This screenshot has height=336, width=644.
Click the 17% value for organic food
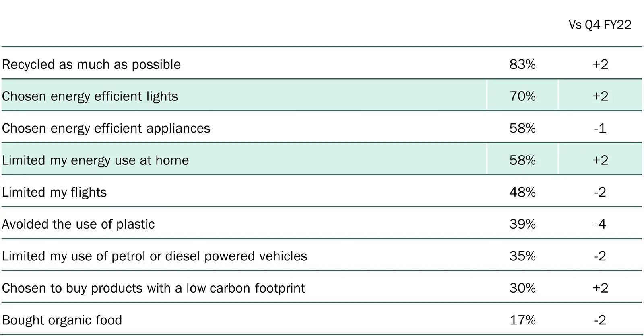pyautogui.click(x=522, y=320)
